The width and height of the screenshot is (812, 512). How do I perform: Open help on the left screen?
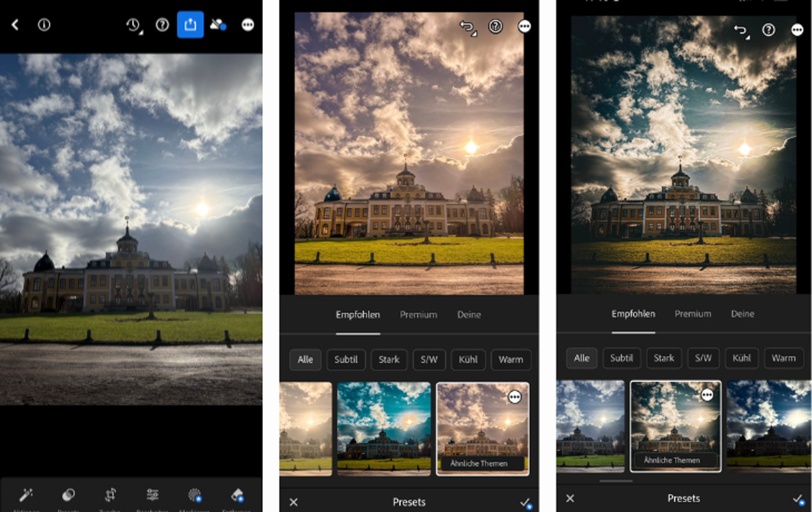pos(162,25)
